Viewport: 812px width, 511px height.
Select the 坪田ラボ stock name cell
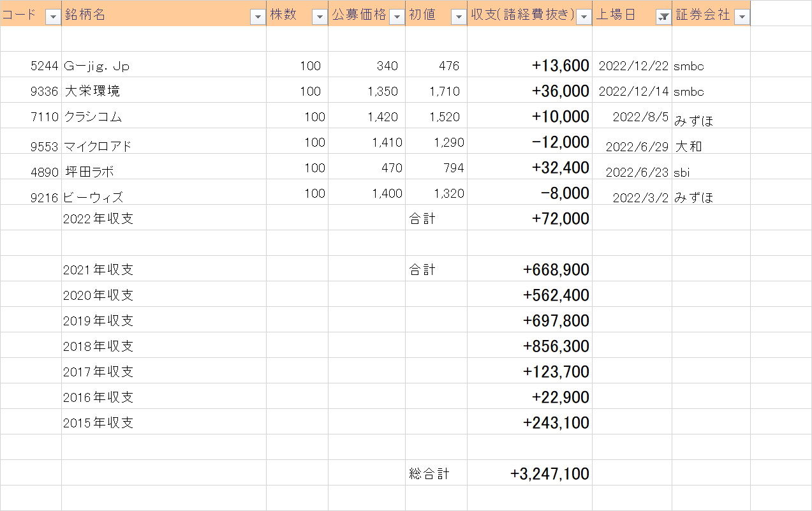pyautogui.click(x=164, y=167)
